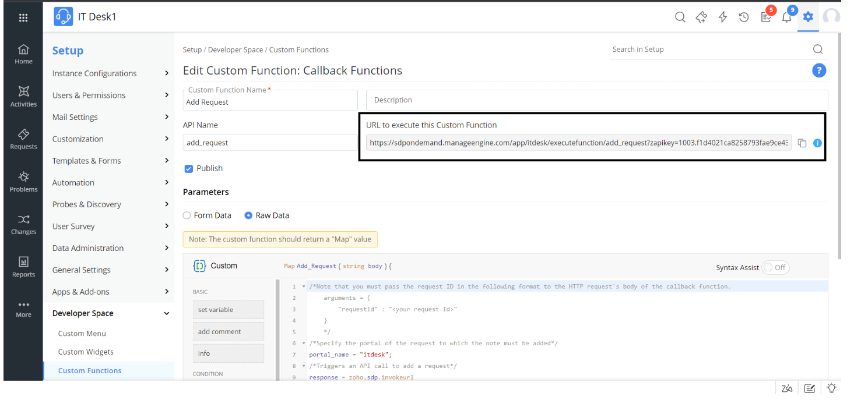The width and height of the screenshot is (868, 407).
Task: Open the user profile avatar
Action: click(832, 17)
